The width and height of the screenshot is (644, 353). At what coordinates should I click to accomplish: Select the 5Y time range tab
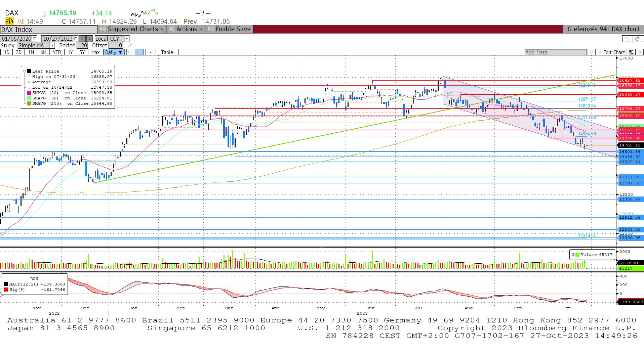coord(82,52)
